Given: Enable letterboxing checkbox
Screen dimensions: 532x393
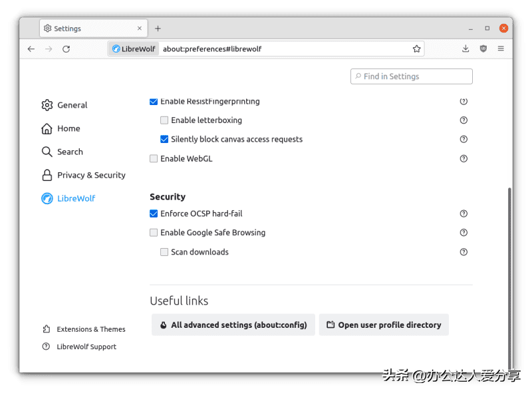Looking at the screenshot, I should [164, 120].
